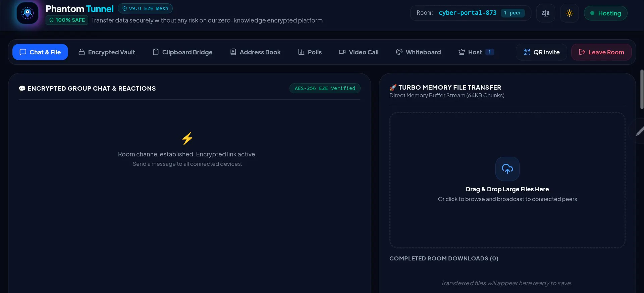The height and width of the screenshot is (293, 644).
Task: Click the Hosting status indicator
Action: point(606,13)
